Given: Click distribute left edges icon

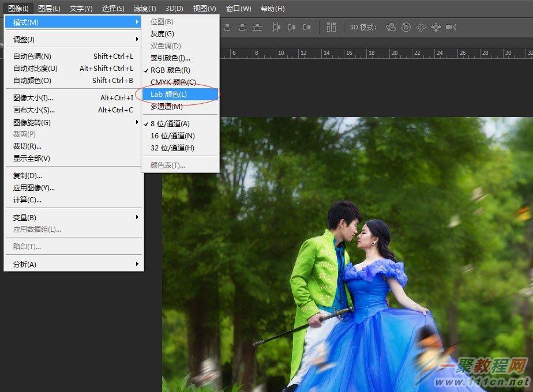Looking at the screenshot, I should click(x=276, y=27).
